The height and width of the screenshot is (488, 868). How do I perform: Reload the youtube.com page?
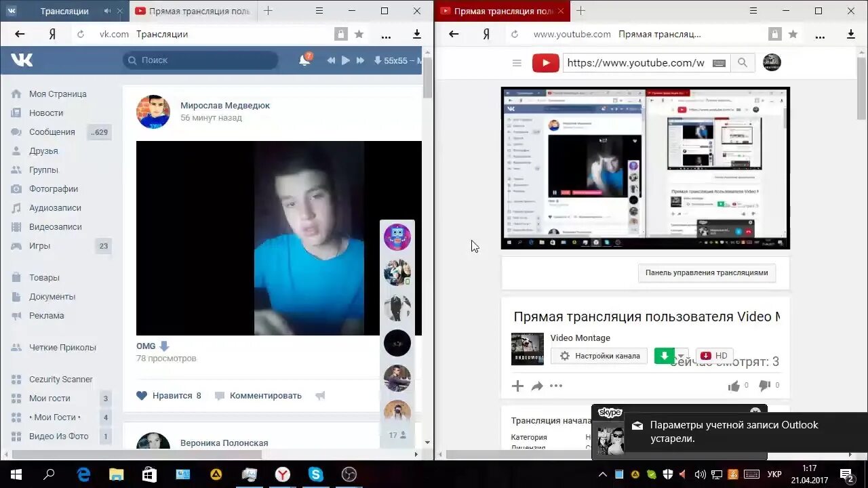coord(515,34)
